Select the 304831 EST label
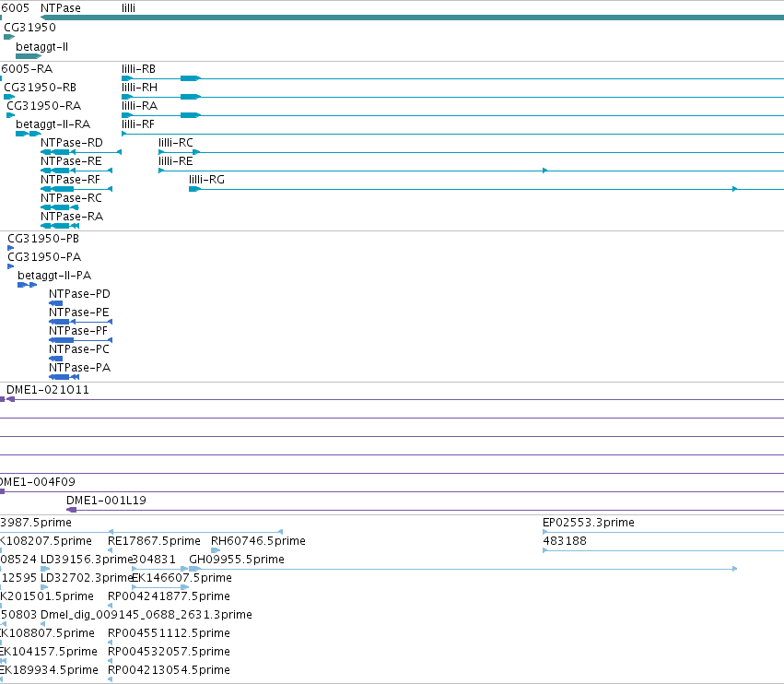The height and width of the screenshot is (684, 784). [154, 560]
